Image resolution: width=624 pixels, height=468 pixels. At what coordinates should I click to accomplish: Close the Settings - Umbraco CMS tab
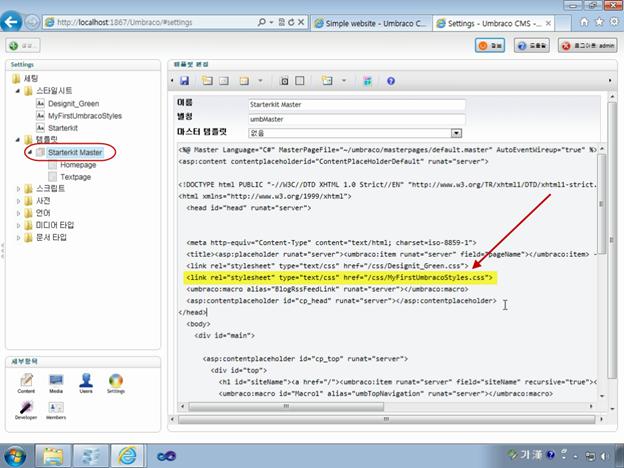coord(548,23)
